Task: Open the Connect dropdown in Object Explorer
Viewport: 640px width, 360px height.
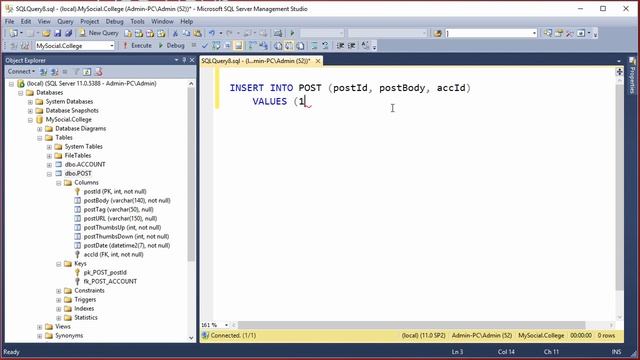Action: [21, 72]
